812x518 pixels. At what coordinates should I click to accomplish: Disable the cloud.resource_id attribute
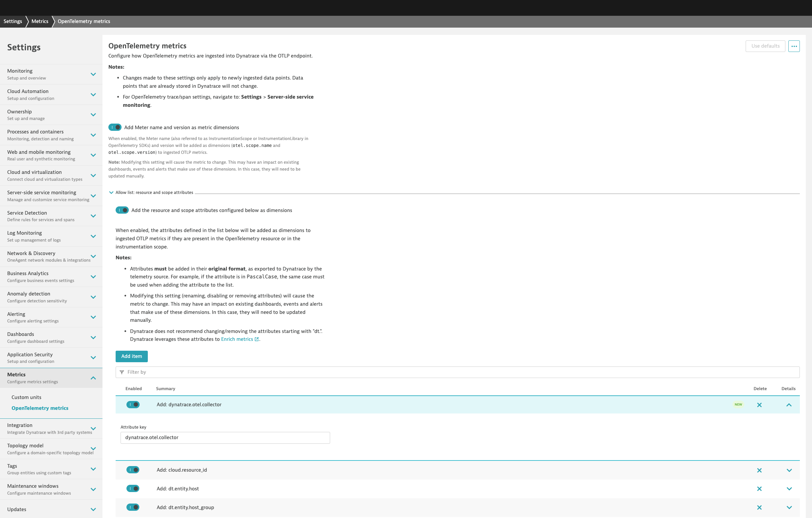coord(133,470)
